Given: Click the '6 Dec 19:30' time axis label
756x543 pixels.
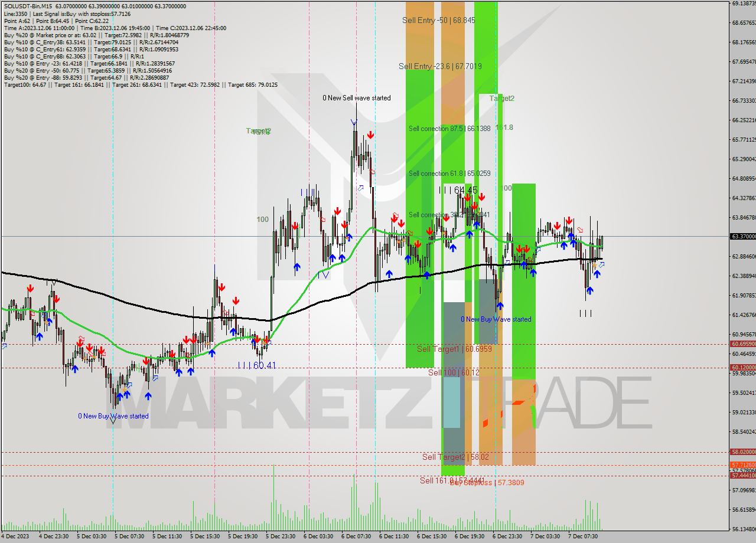Looking at the screenshot, I should [x=470, y=537].
